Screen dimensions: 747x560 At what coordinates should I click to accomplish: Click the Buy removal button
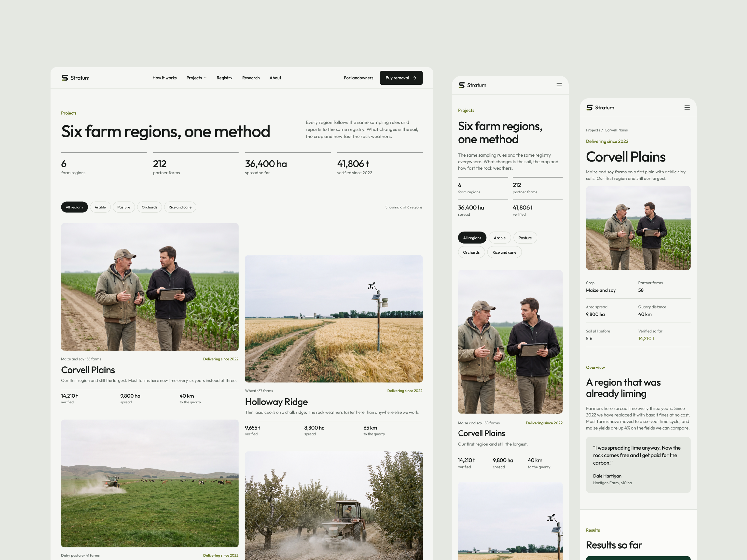[401, 78]
